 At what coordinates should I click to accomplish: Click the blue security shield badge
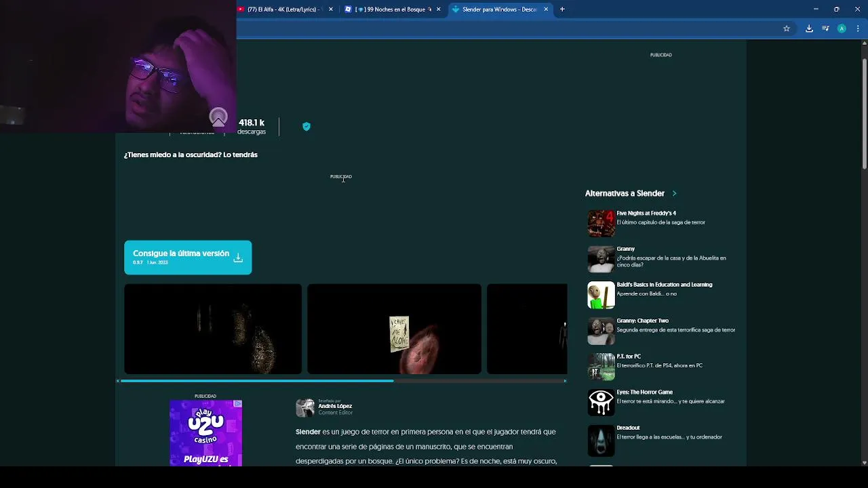click(x=307, y=127)
